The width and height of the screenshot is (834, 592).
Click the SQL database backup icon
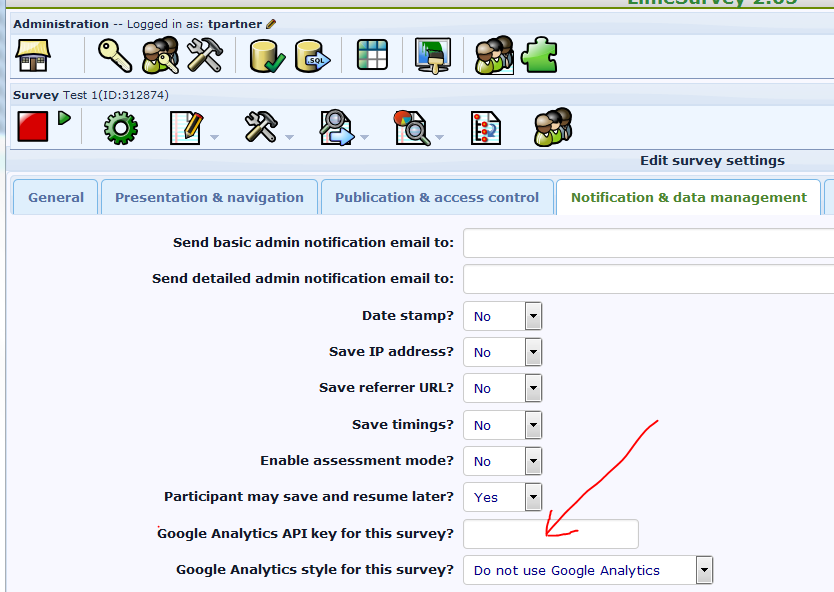tap(312, 56)
